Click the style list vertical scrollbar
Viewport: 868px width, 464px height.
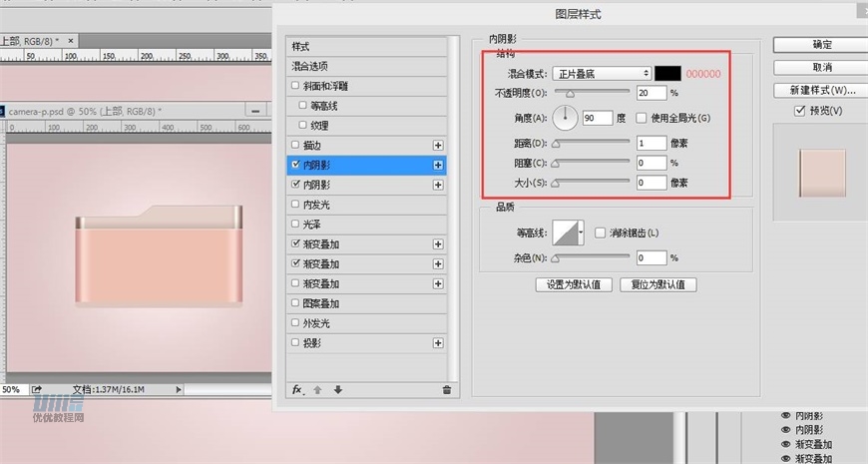(454, 209)
